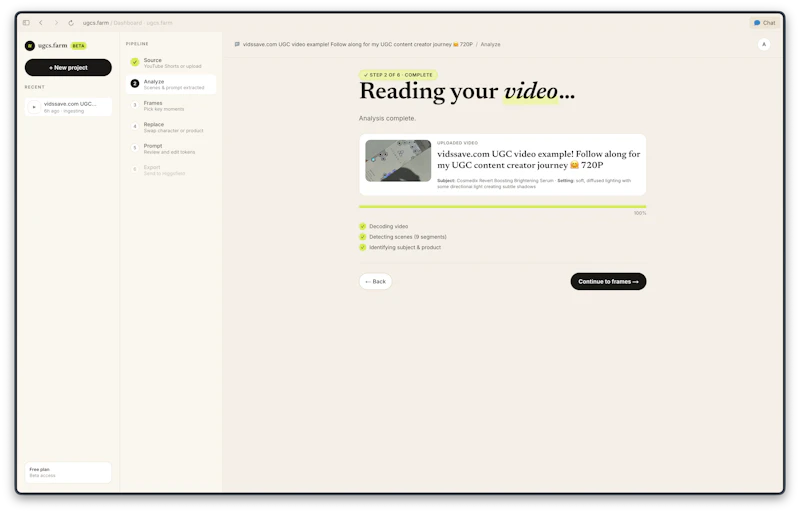
Task: Select the Frames pipeline step
Action: pyautogui.click(x=171, y=106)
